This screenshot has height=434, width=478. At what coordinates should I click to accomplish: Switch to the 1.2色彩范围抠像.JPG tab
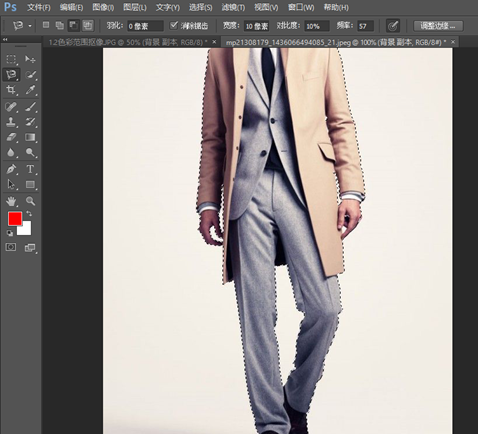pyautogui.click(x=128, y=42)
